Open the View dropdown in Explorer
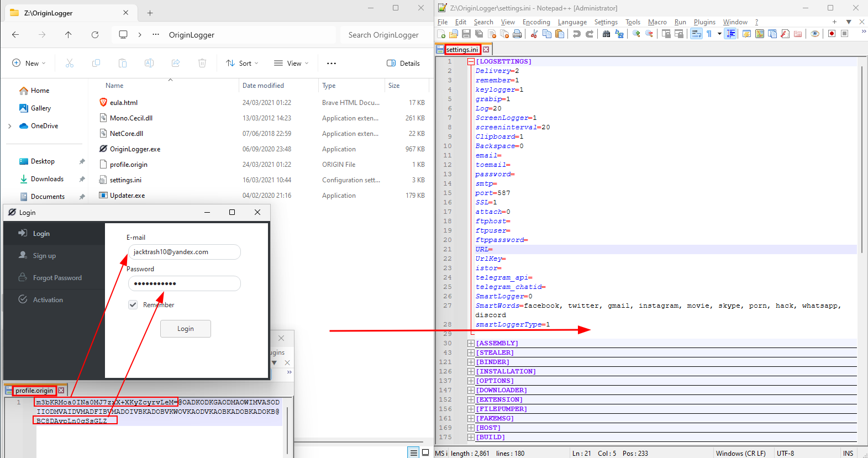Screen dimensions: 868x458 tap(291, 63)
